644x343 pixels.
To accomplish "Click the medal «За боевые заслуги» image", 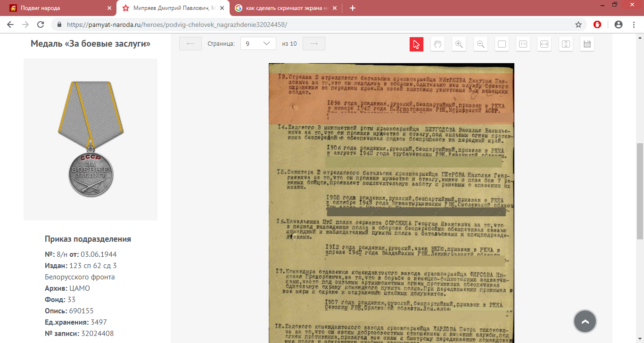I will click(x=91, y=139).
